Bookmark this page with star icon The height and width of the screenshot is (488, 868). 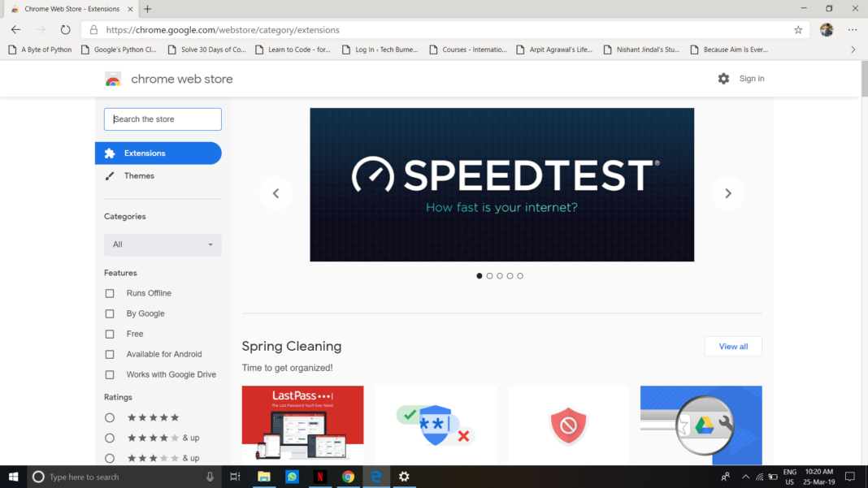pyautogui.click(x=797, y=30)
